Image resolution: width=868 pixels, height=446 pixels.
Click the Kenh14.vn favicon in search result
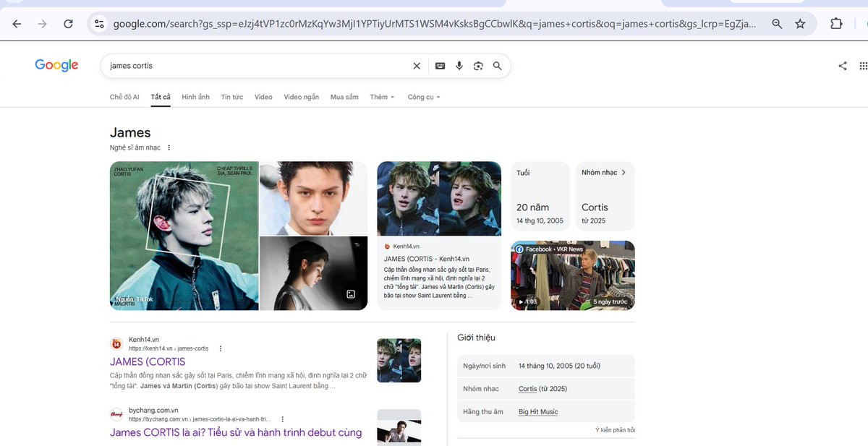tap(116, 343)
